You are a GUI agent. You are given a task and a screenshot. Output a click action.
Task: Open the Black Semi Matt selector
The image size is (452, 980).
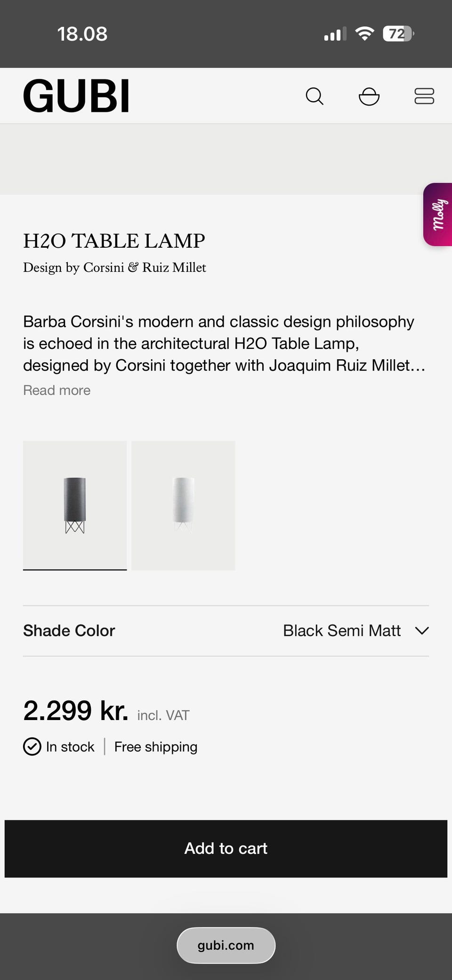(342, 631)
